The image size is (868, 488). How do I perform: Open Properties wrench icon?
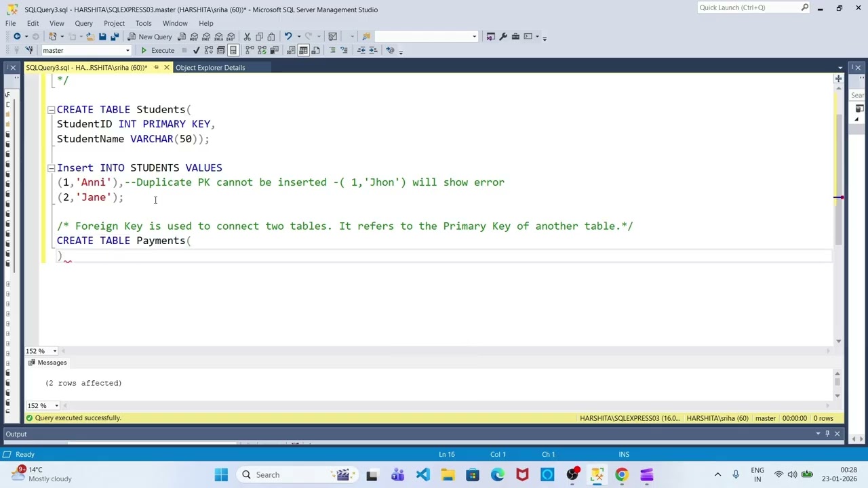point(503,37)
